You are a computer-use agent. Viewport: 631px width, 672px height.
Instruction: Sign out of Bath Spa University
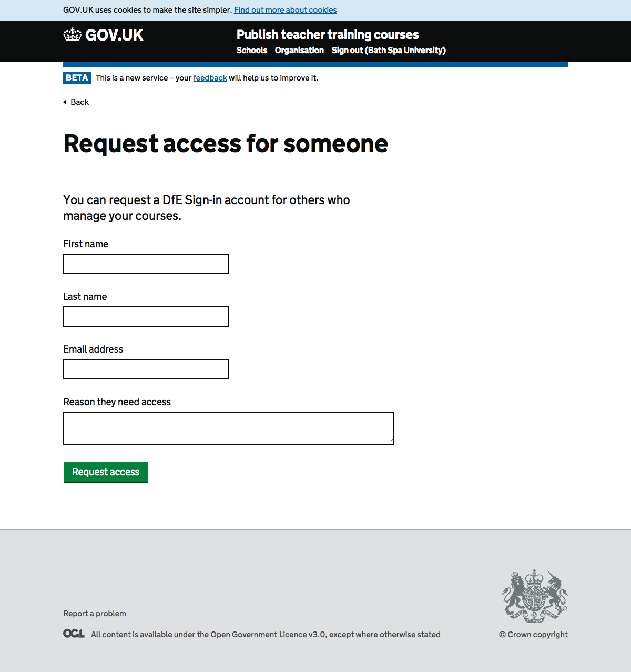[389, 51]
